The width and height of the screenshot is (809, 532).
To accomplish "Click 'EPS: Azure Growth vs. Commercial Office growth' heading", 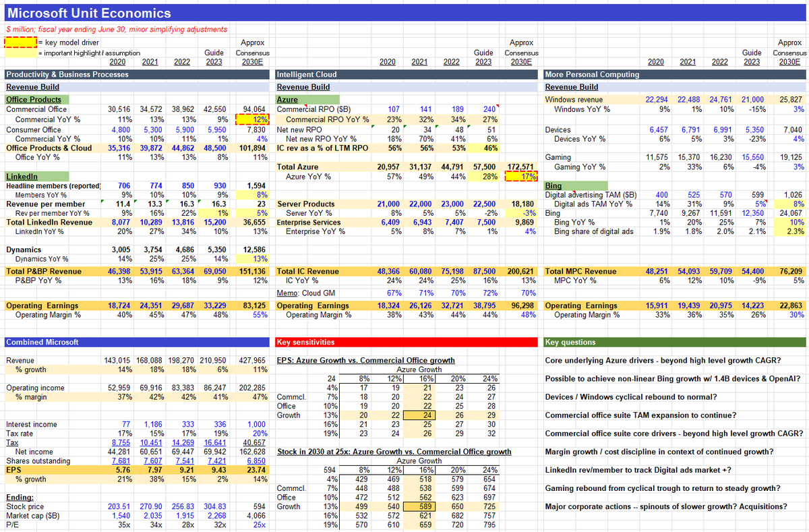I will click(366, 360).
